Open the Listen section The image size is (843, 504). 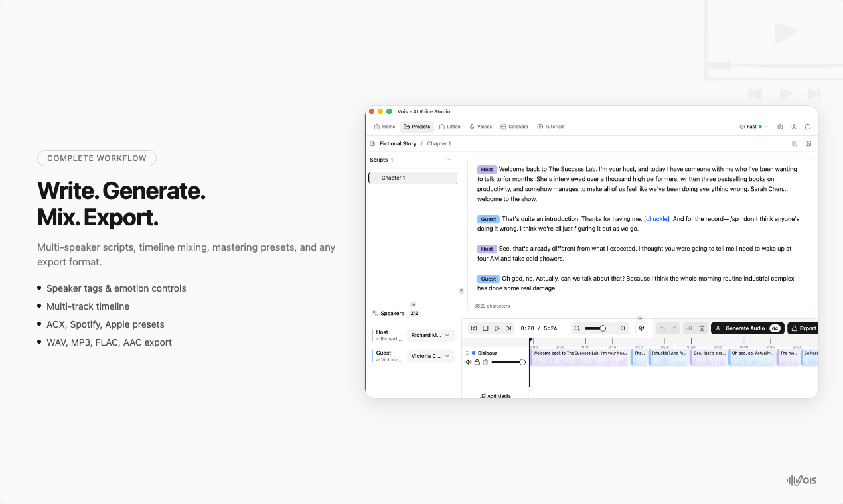coord(449,126)
